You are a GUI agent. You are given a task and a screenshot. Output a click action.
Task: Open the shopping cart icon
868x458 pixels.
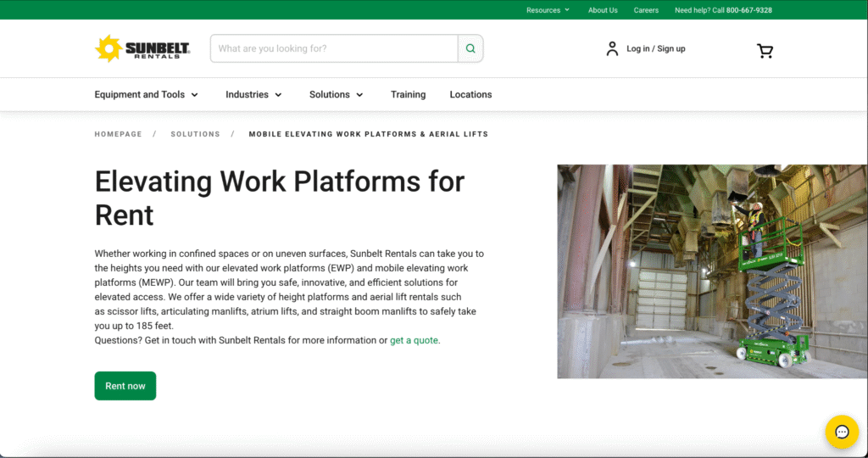coord(765,50)
